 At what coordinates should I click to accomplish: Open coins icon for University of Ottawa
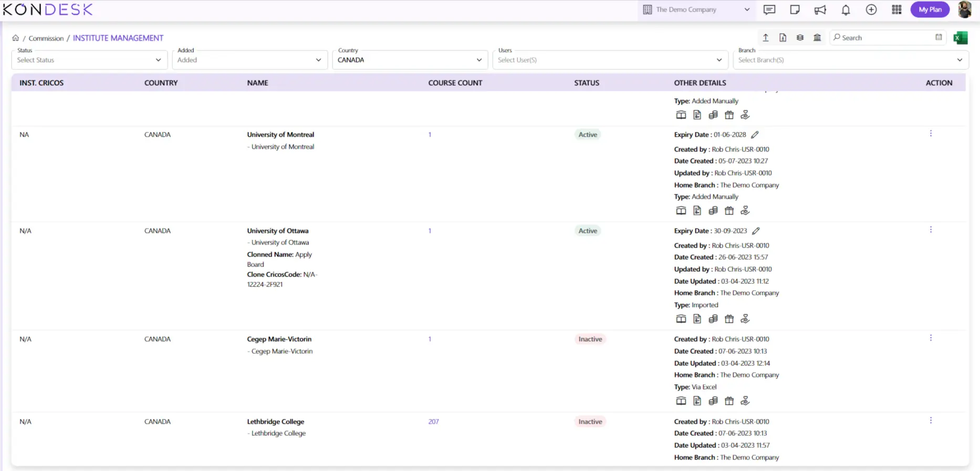click(x=713, y=319)
